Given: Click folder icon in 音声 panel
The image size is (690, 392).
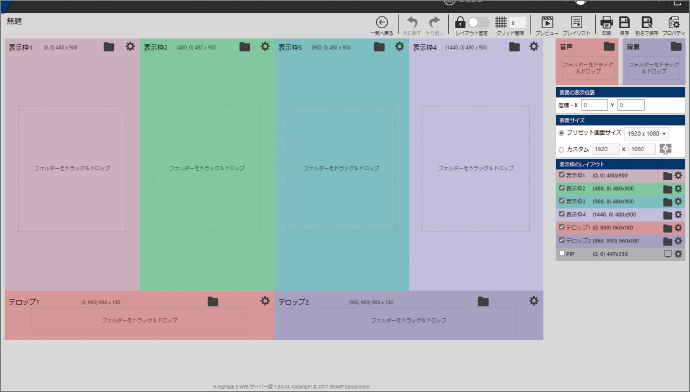Looking at the screenshot, I should click(x=609, y=46).
